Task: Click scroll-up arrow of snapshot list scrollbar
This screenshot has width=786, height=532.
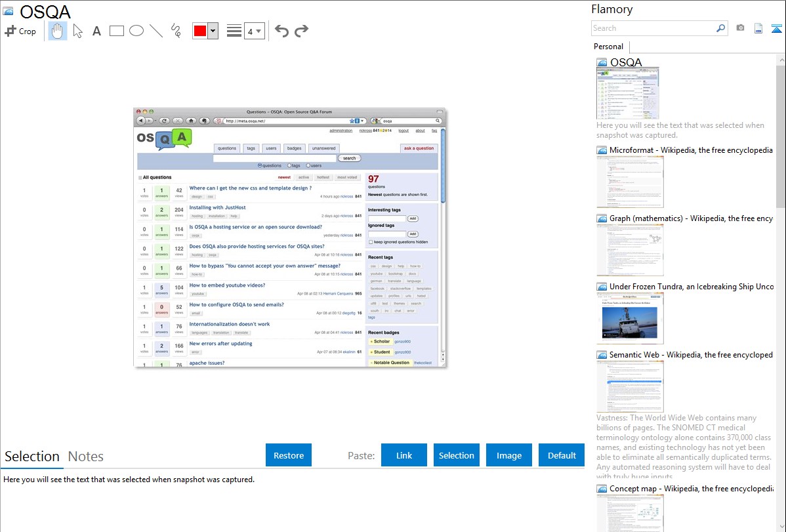Action: click(781, 60)
